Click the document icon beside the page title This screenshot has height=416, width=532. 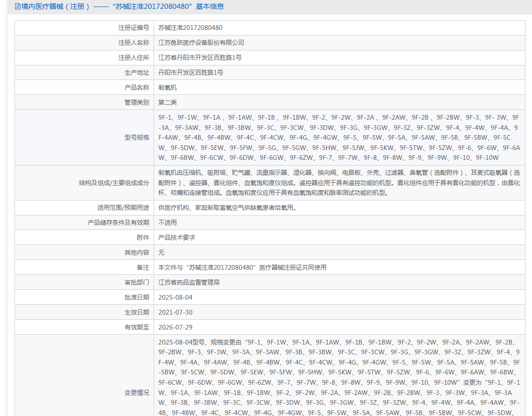[x=18, y=7]
